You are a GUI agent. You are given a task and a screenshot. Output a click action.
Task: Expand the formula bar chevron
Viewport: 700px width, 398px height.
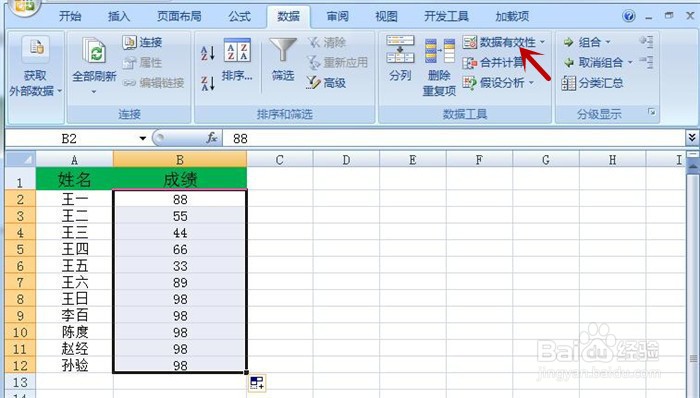[x=692, y=138]
